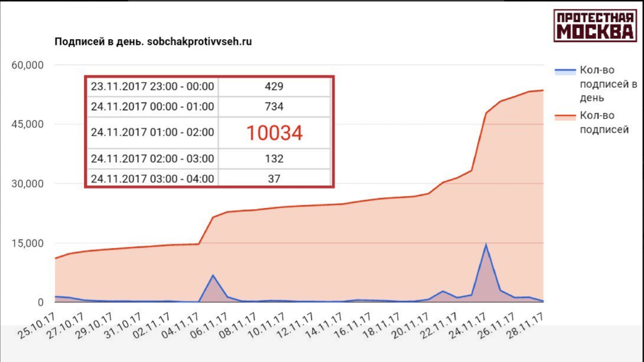Select the row 24.11.2017 02:00 - 03:00
The height and width of the screenshot is (362, 644).
pos(152,159)
